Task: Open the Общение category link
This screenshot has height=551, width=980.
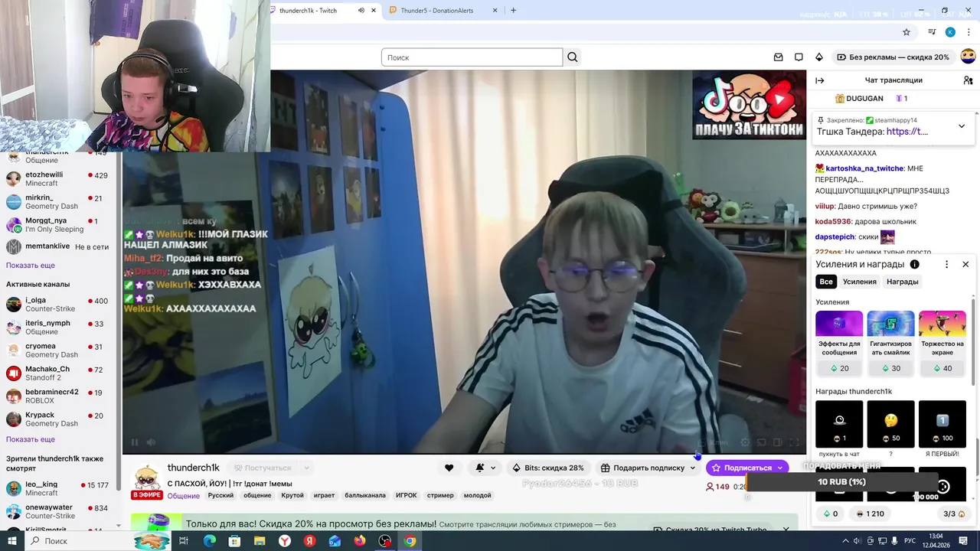Action: tap(184, 496)
